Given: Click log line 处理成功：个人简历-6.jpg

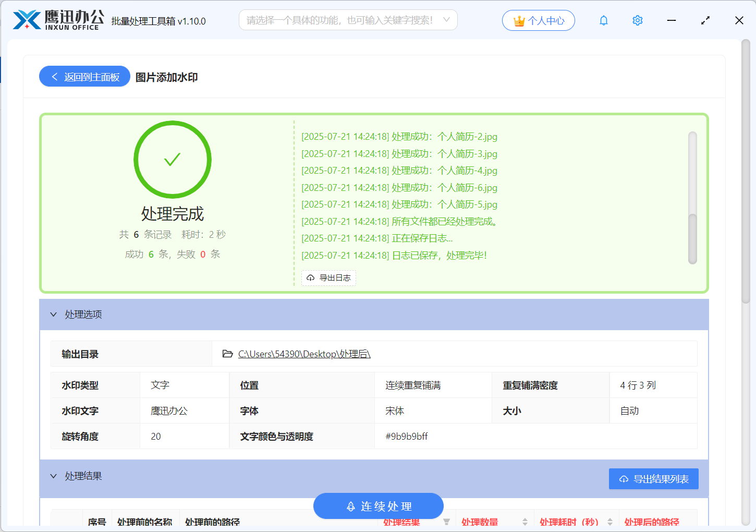Looking at the screenshot, I should point(399,188).
